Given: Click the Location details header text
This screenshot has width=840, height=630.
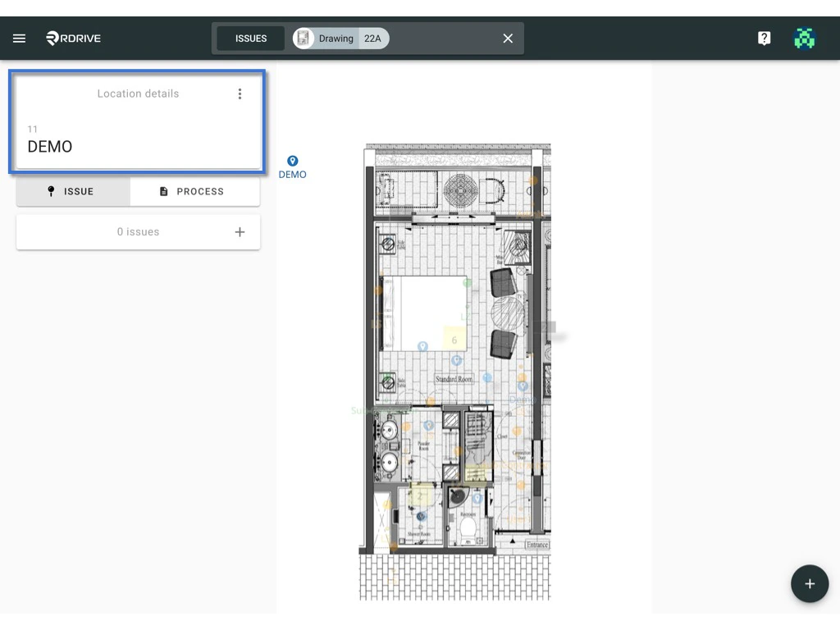Looking at the screenshot, I should pos(138,94).
